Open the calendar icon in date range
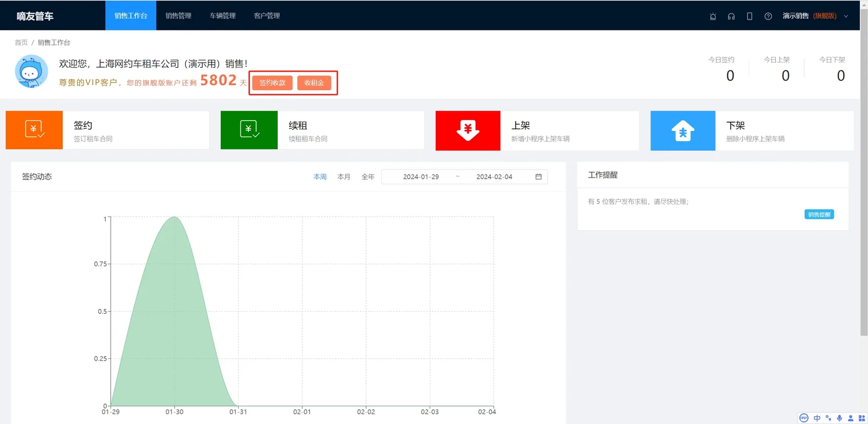 pos(539,177)
